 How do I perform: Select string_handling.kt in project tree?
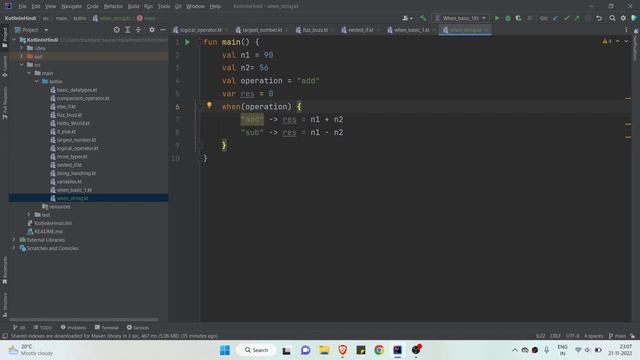pos(76,173)
